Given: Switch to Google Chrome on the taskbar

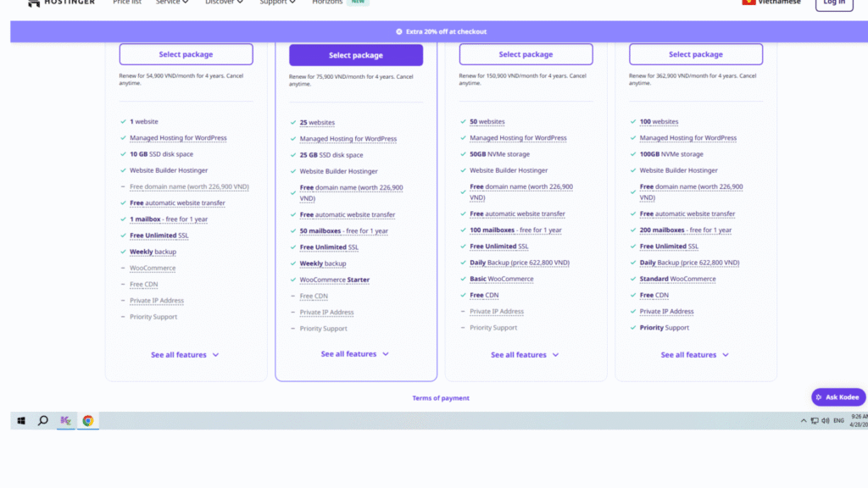Looking at the screenshot, I should [87, 421].
